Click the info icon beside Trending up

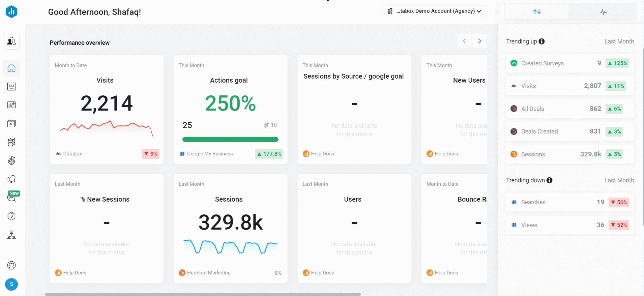pyautogui.click(x=541, y=41)
